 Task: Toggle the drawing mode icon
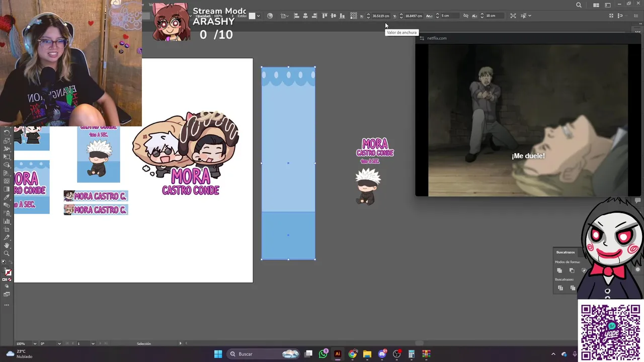tap(7, 287)
